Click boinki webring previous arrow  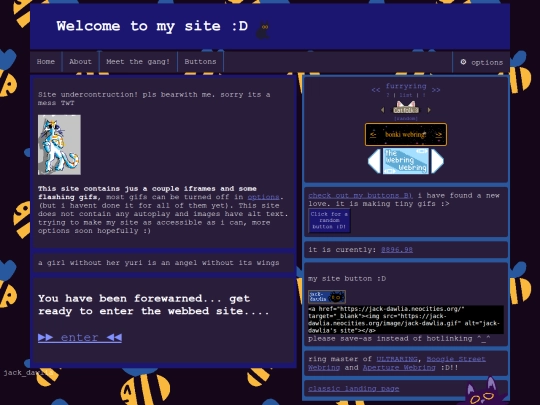coord(373,135)
